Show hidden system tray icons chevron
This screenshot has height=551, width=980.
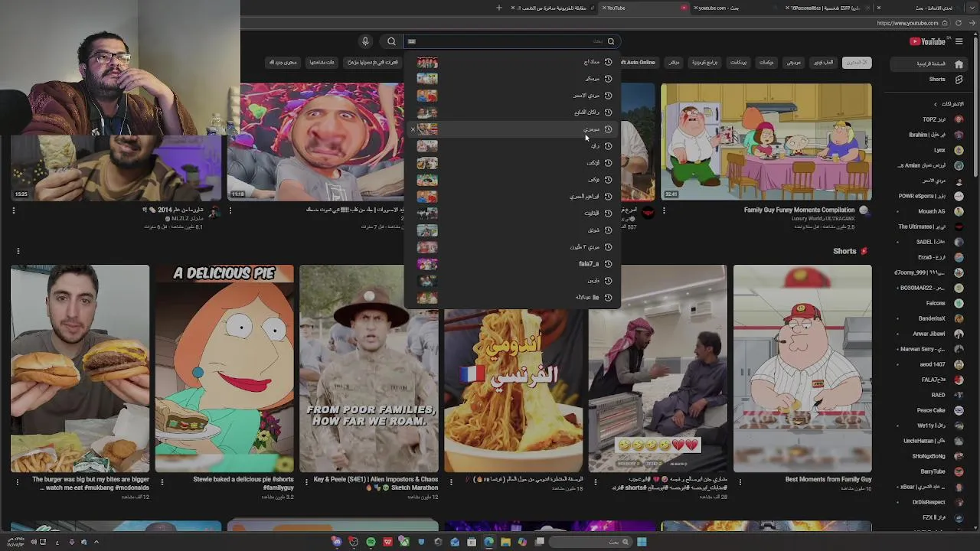pos(96,542)
